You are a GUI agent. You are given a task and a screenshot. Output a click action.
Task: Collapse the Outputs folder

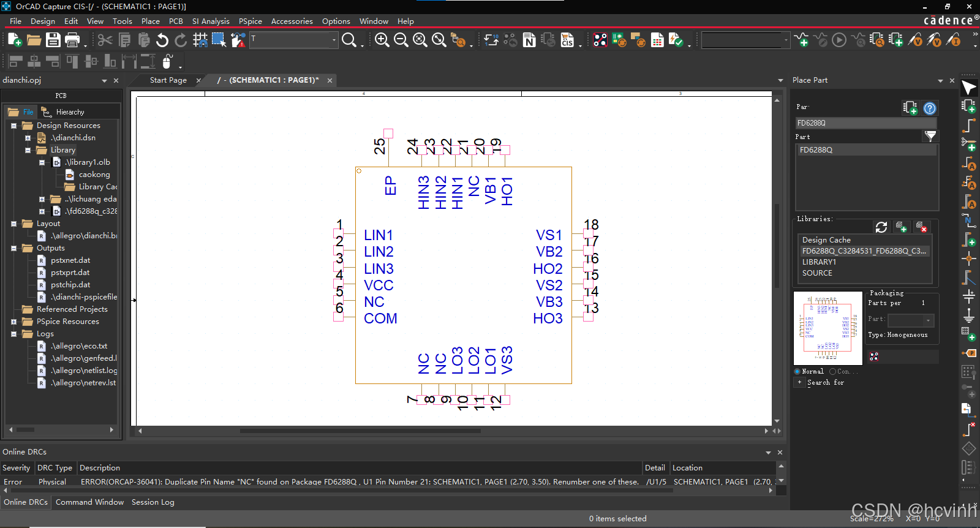(13, 248)
